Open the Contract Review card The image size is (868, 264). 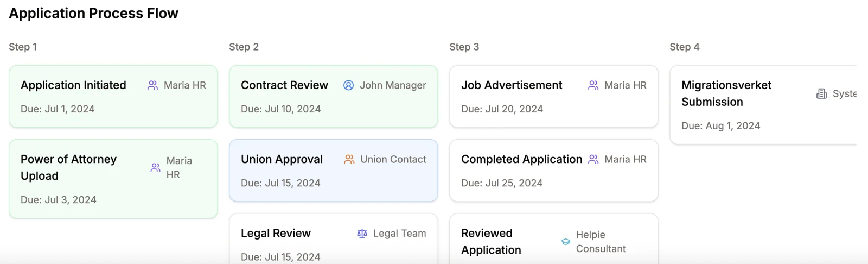334,97
